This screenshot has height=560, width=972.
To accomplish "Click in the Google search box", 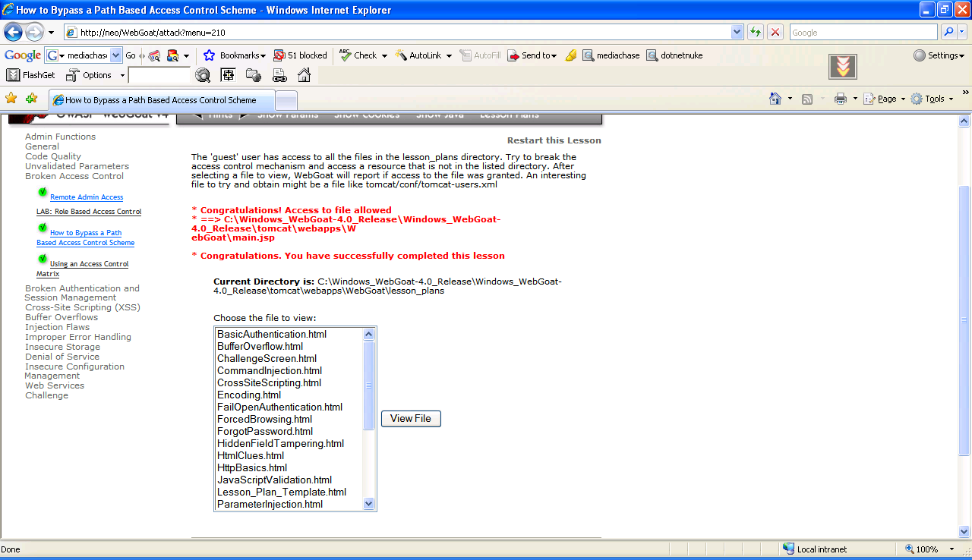I will (863, 33).
